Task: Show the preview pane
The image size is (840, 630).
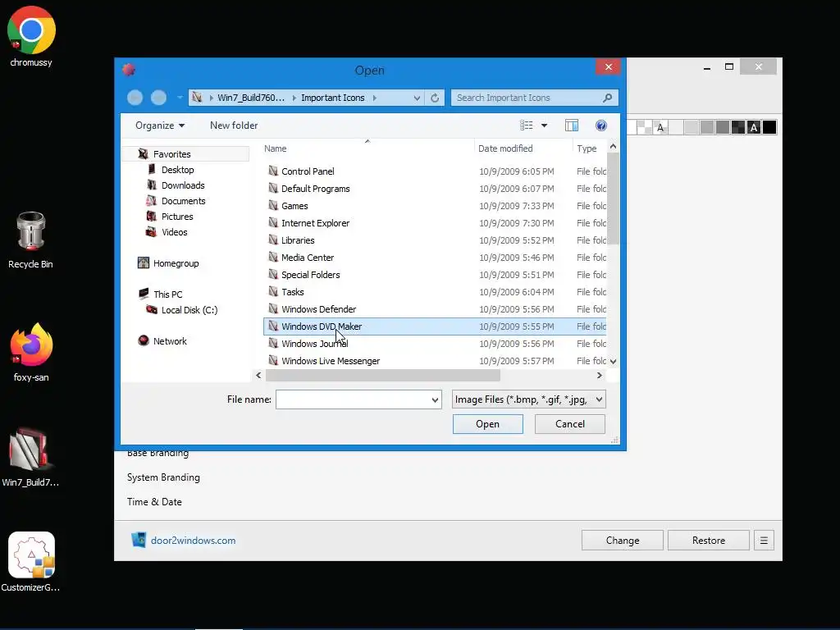Action: pos(572,126)
